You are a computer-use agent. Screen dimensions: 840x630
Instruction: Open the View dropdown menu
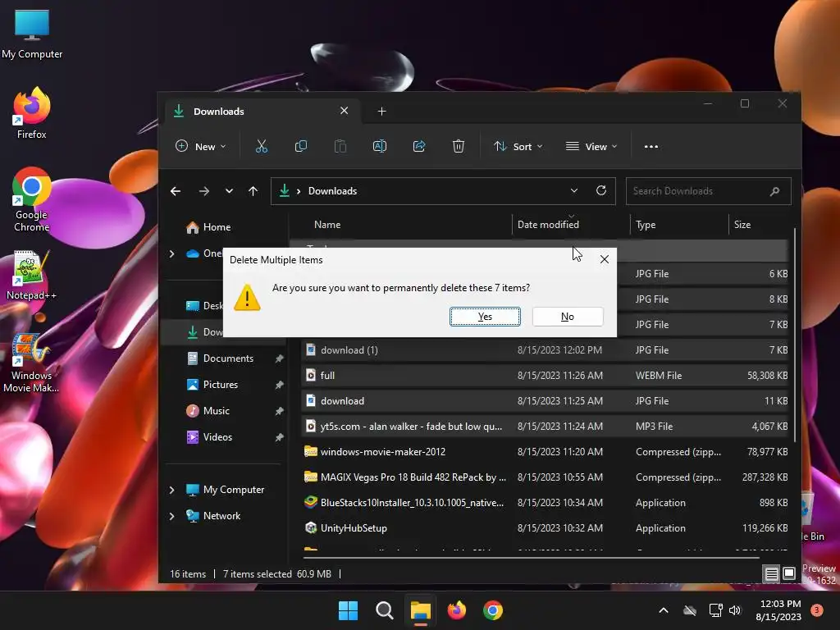coord(591,146)
